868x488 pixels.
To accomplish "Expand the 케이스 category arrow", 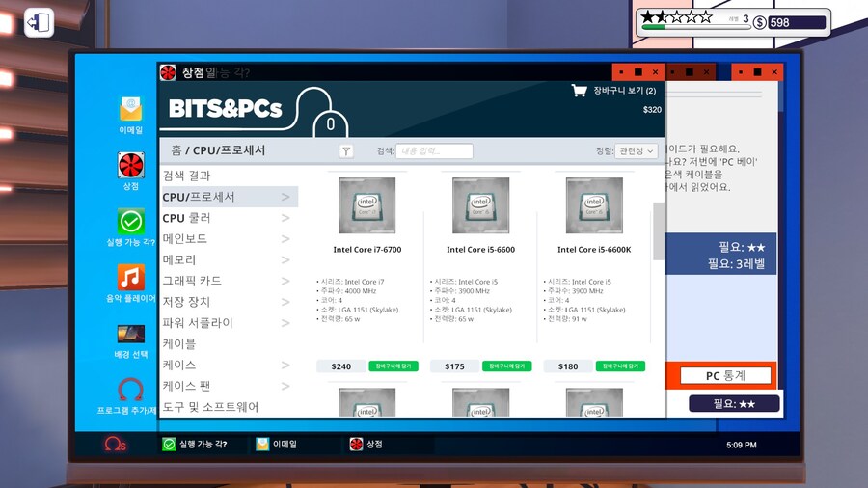I will click(x=285, y=366).
